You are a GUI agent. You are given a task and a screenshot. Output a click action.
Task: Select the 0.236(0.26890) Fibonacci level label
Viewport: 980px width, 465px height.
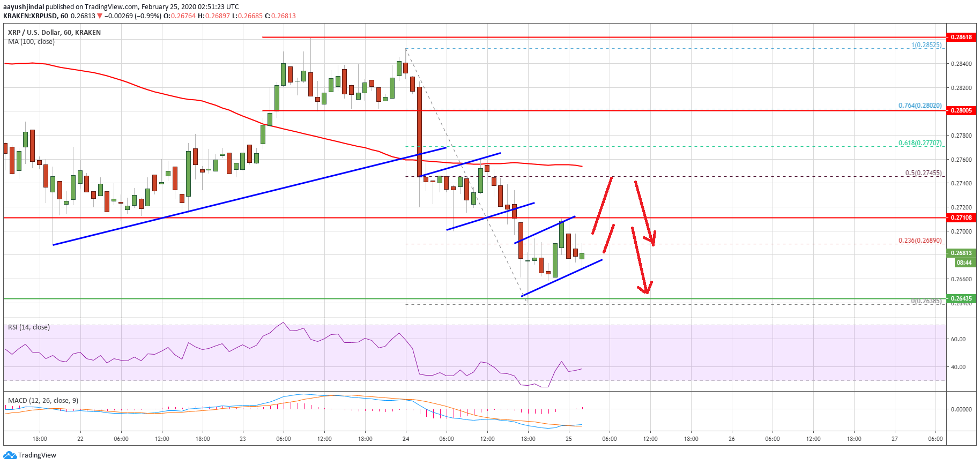pyautogui.click(x=920, y=241)
